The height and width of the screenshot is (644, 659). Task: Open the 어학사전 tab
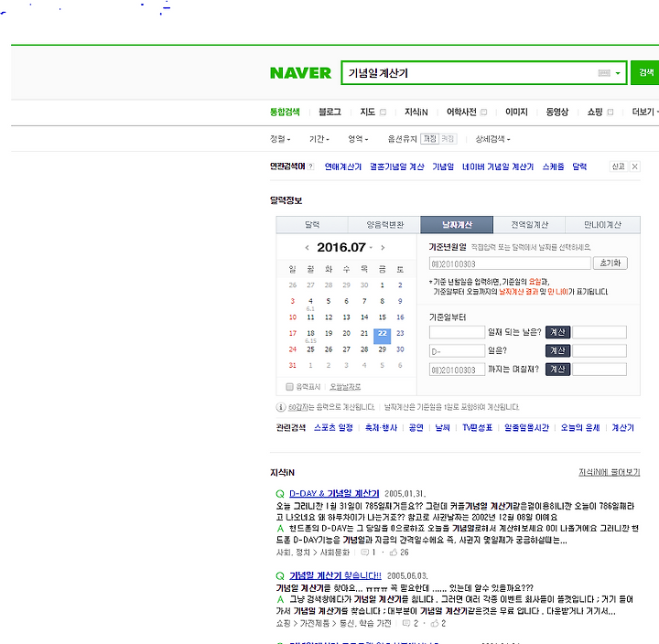coord(461,112)
